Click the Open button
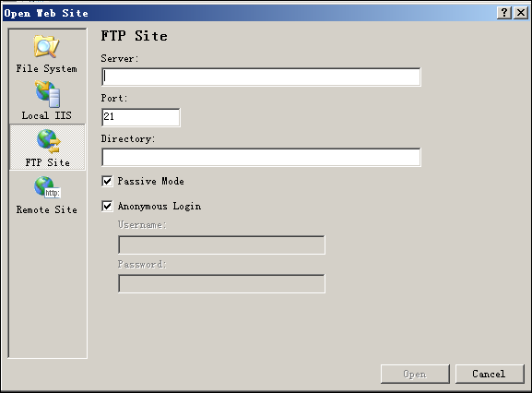 [x=415, y=374]
